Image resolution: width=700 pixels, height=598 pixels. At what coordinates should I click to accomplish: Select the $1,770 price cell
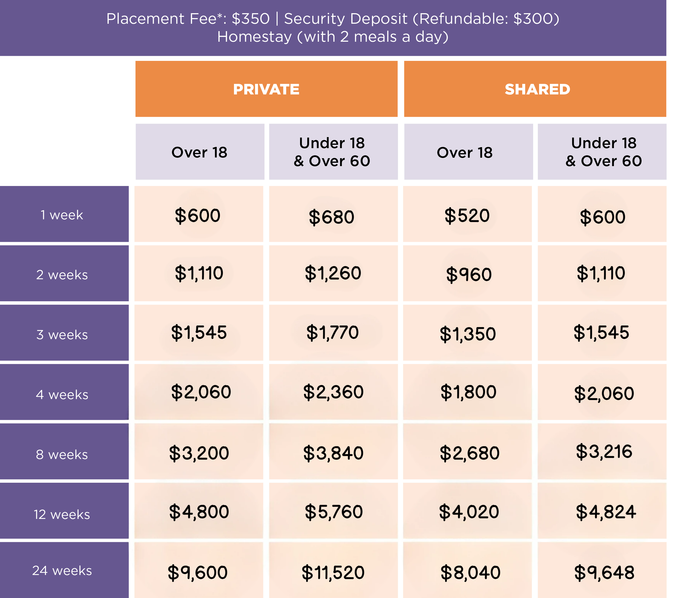(x=333, y=333)
